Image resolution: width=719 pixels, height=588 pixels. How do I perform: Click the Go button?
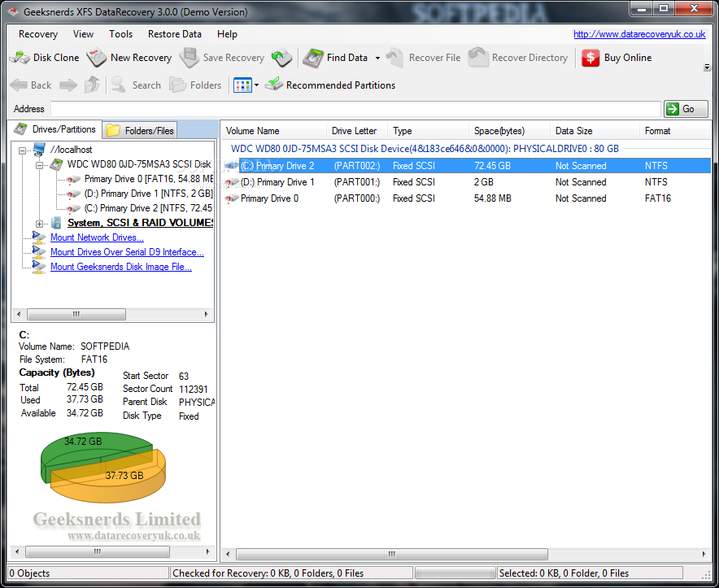point(686,109)
